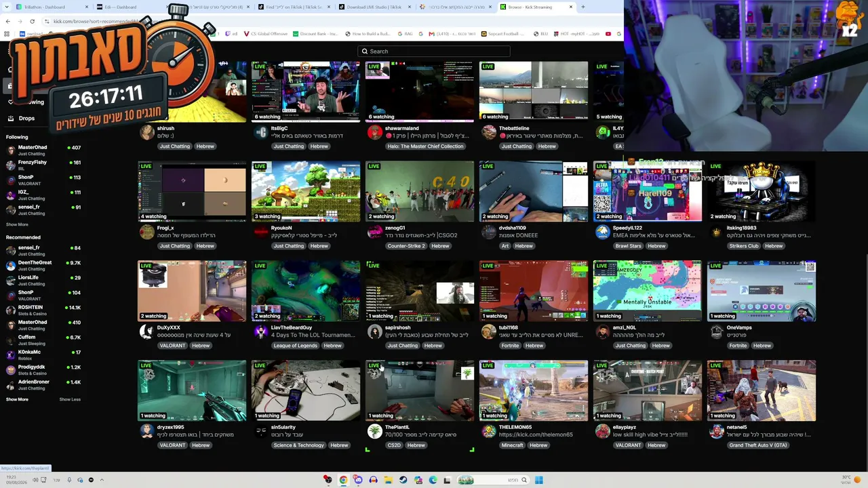Open THELEMON65 channel avatar
Screen dimensions: 868x488
[488, 431]
